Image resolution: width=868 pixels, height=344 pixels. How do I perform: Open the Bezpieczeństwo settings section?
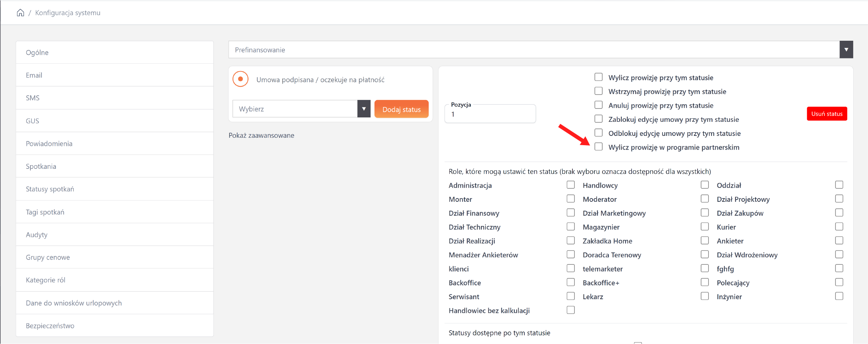point(50,326)
